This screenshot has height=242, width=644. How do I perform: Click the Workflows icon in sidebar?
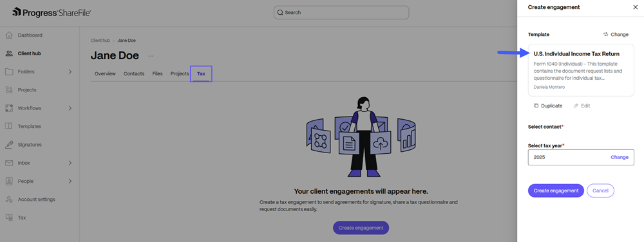tap(9, 108)
